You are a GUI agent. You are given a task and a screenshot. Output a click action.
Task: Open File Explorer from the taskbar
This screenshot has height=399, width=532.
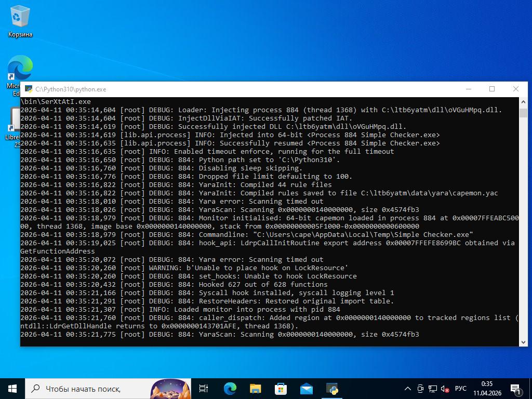click(x=255, y=389)
